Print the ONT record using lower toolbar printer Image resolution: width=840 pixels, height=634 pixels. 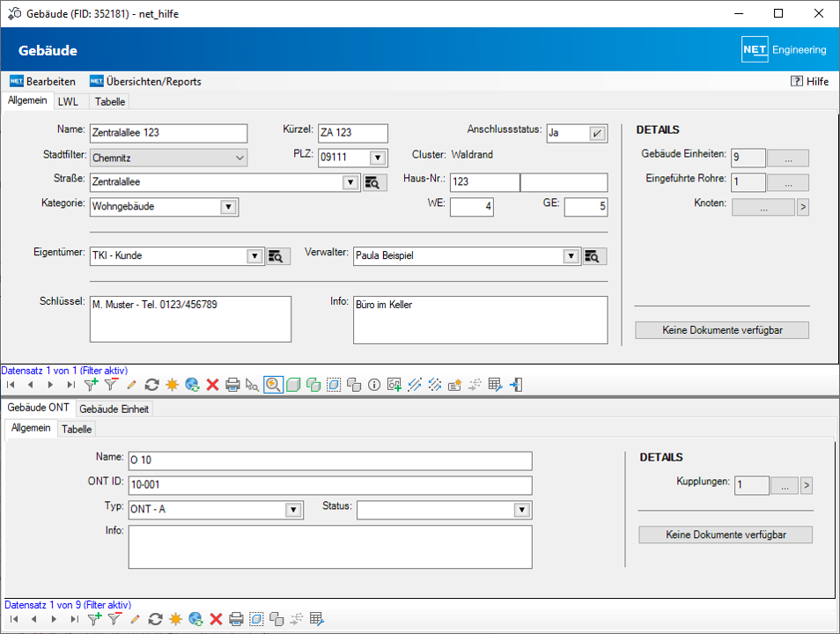pos(236,619)
